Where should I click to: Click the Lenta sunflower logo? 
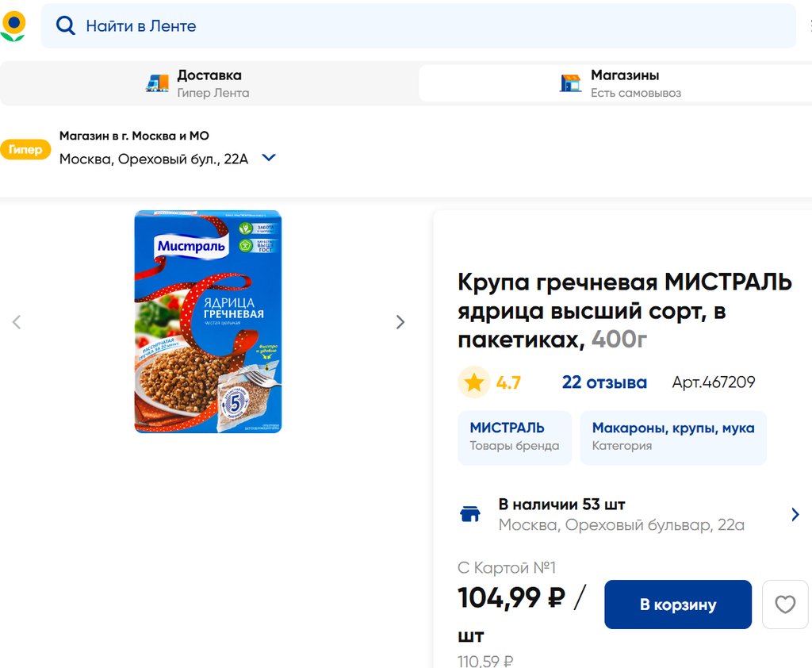(13, 25)
